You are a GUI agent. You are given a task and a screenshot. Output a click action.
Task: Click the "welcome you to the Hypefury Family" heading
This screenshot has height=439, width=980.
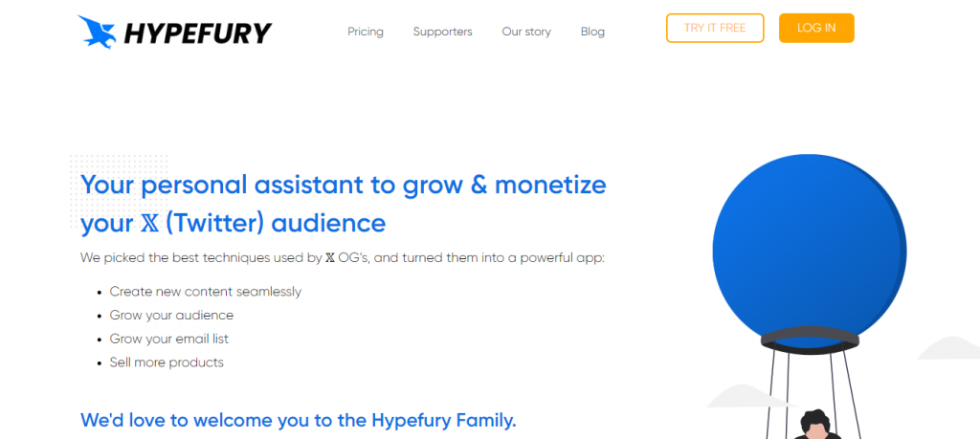coord(298,419)
